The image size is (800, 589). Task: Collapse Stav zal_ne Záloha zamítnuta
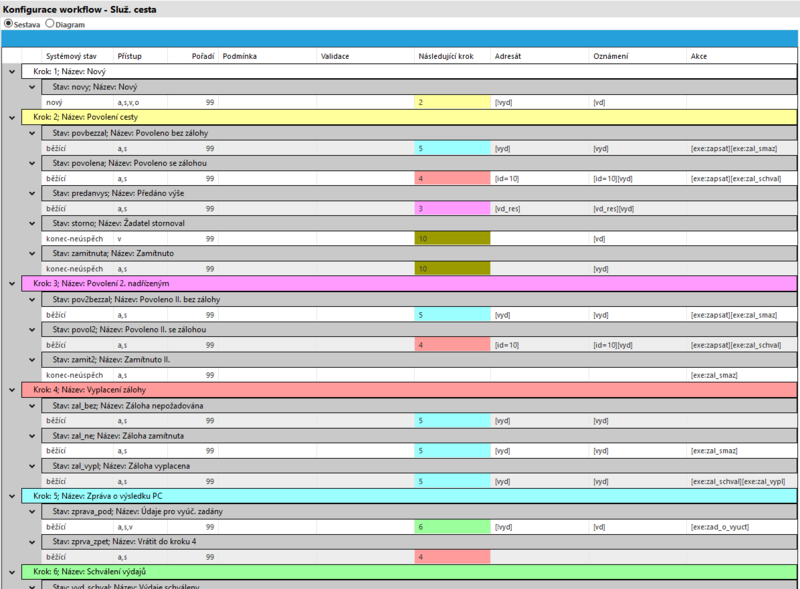coord(32,436)
